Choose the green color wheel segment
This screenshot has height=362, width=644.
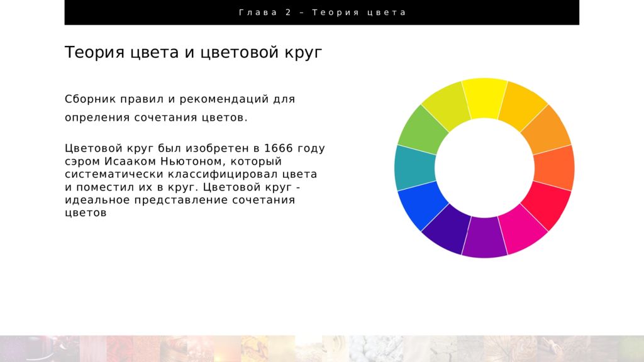(x=423, y=131)
